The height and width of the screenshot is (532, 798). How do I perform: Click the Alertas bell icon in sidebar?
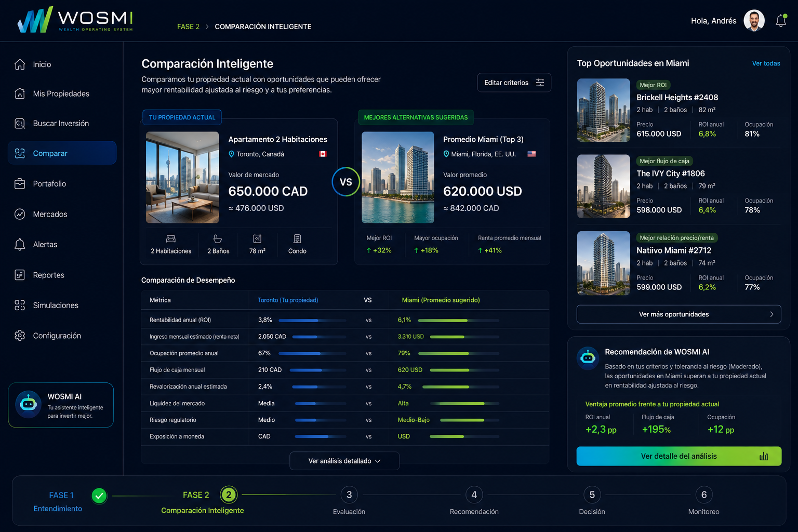pyautogui.click(x=20, y=244)
